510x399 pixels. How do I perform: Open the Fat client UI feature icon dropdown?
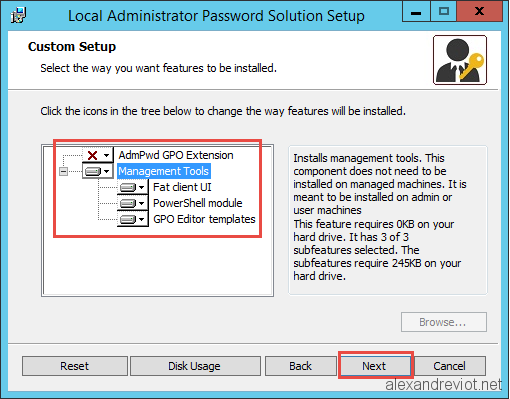coord(132,187)
